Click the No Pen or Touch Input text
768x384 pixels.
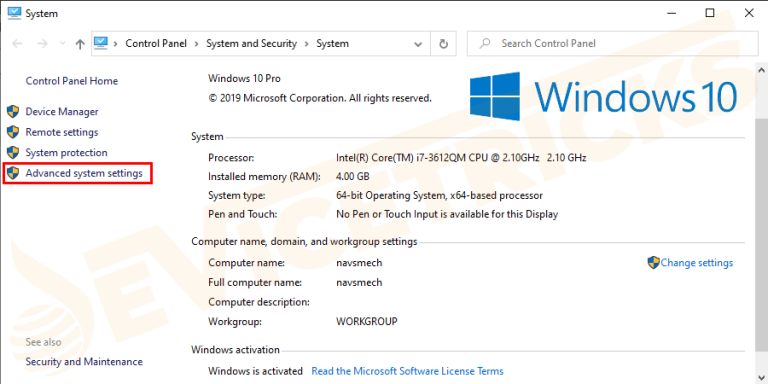coord(447,214)
